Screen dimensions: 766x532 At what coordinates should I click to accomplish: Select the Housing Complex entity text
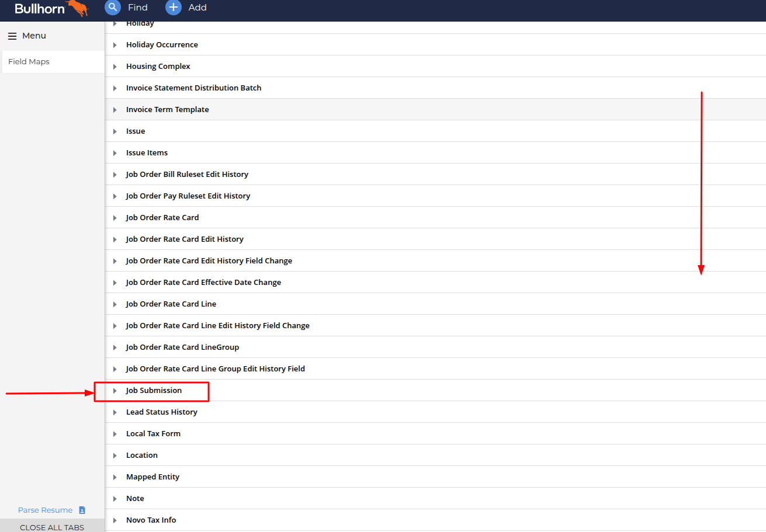pyautogui.click(x=158, y=66)
